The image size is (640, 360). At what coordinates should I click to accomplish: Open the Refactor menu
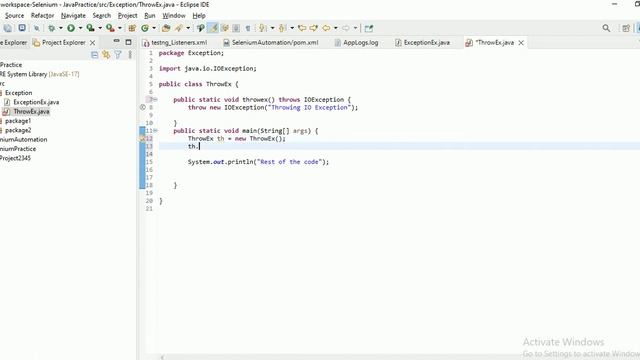[42, 16]
